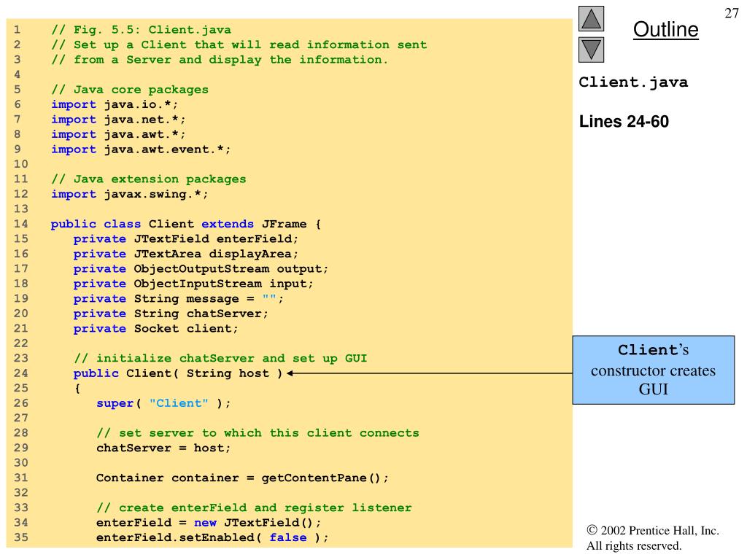Screen dimensions: 747x560
Task: Click 'private String chatServer;' line
Action: click(x=171, y=314)
